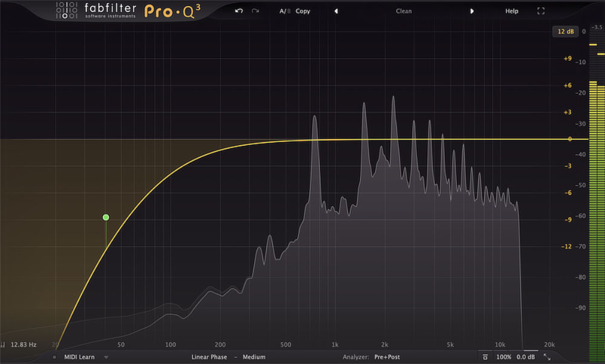605x364 pixels.
Task: Click the 5k frequency axis label
Action: point(450,345)
